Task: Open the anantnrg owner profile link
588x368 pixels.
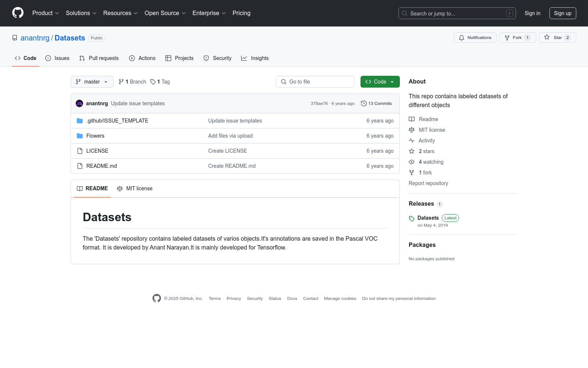Action: (x=35, y=38)
